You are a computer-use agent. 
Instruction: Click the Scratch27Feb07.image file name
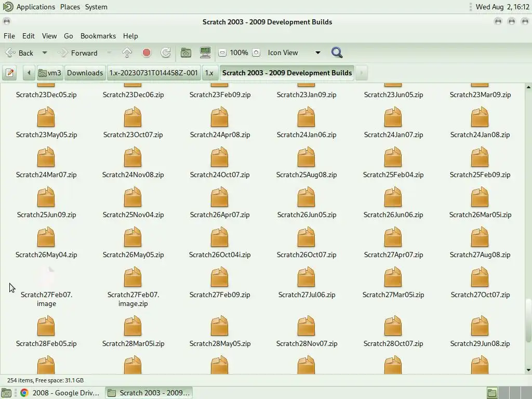[46, 299]
